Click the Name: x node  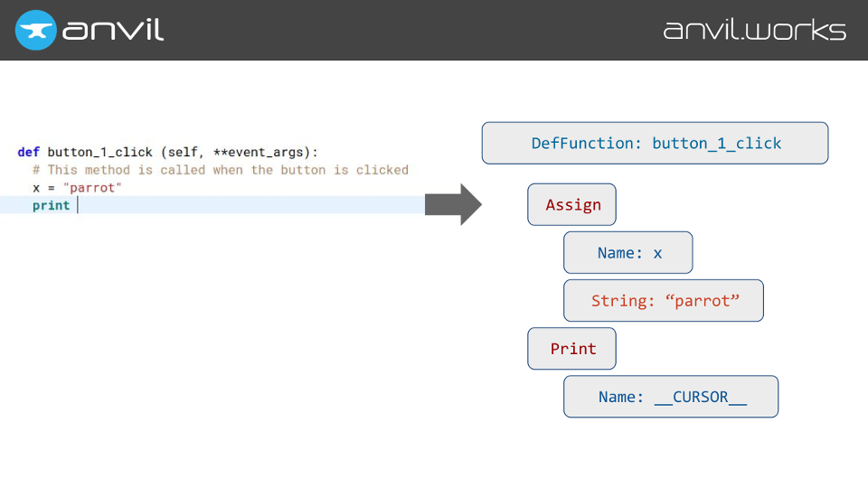click(x=627, y=253)
